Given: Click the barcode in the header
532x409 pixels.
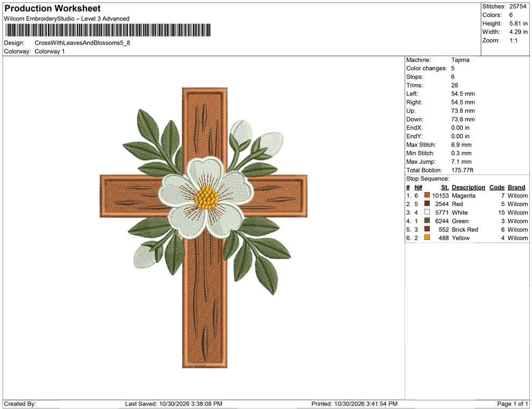Looking at the screenshot, I should tap(107, 30).
